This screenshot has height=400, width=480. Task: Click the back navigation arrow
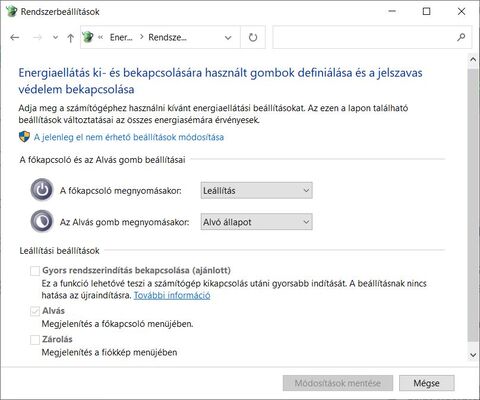click(15, 38)
